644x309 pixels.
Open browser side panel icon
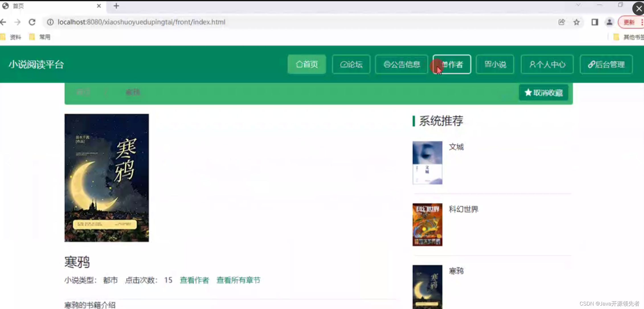(595, 22)
